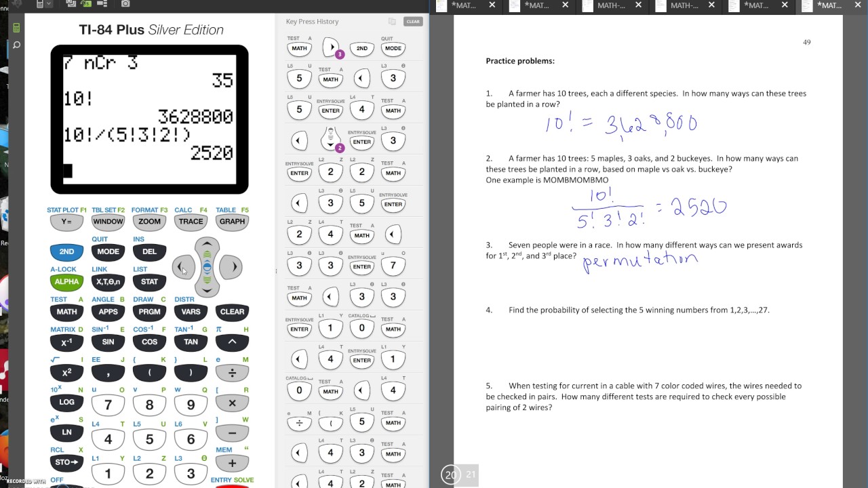
Task: Click the 2ND key in Key Press History
Action: click(362, 48)
